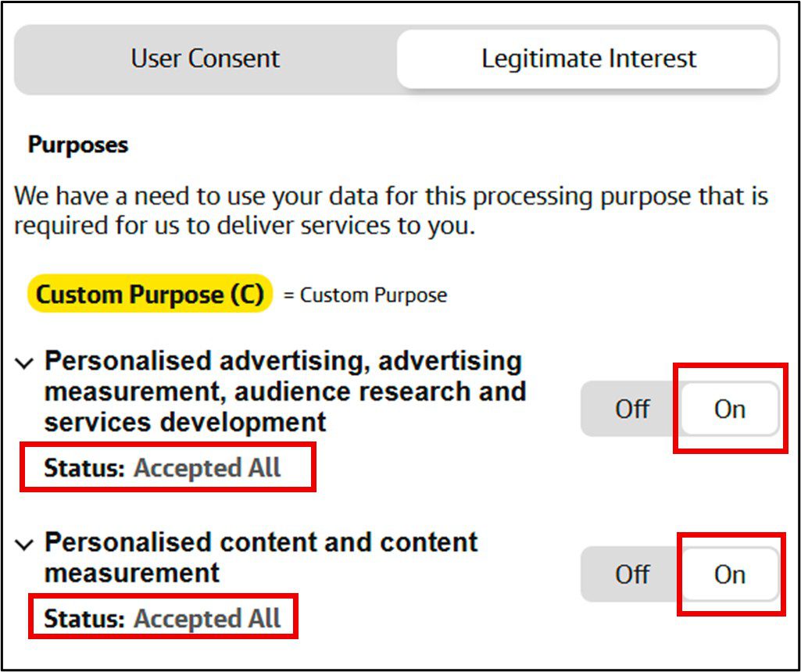Click the "Status:" label under Personalised content
This screenshot has width=801, height=672.
(x=84, y=619)
